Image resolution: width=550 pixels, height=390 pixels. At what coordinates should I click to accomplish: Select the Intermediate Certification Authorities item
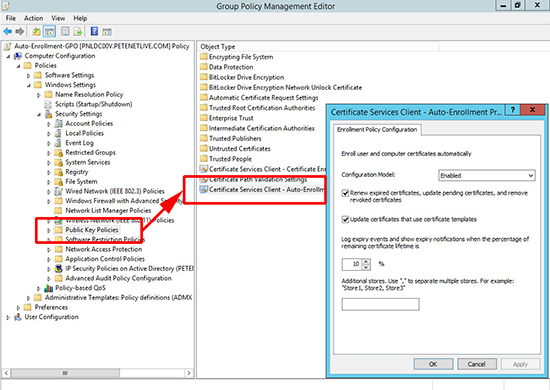(x=262, y=128)
